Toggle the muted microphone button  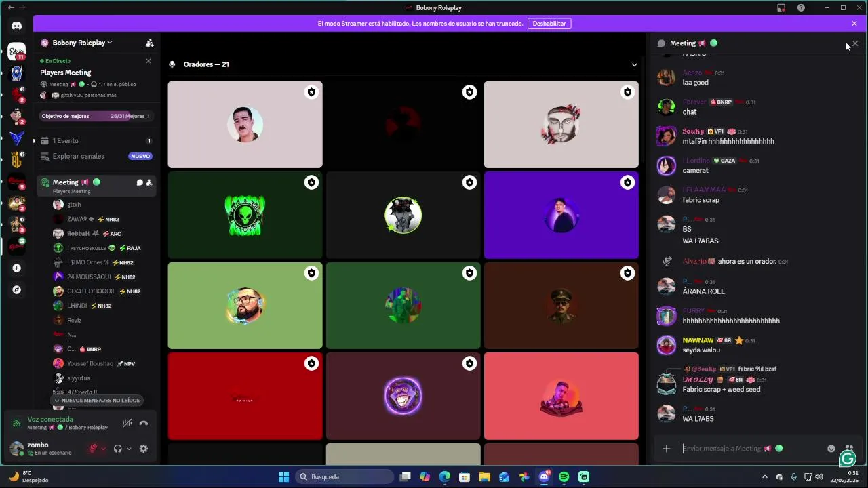tap(93, 449)
